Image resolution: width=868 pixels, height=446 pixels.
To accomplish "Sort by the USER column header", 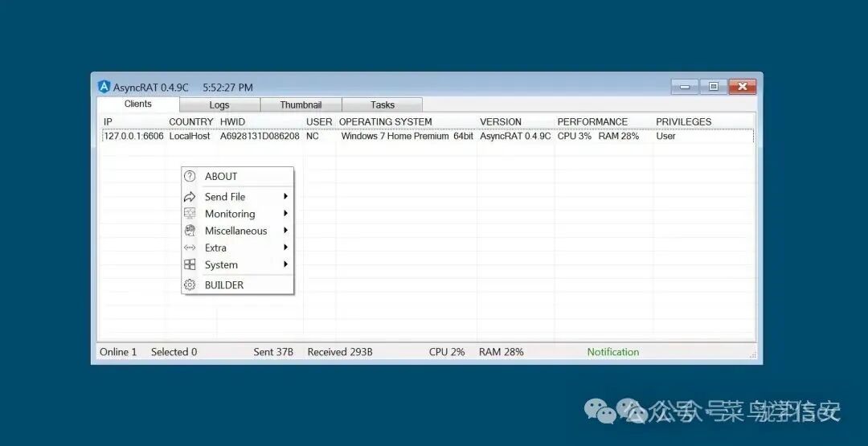I will [319, 121].
